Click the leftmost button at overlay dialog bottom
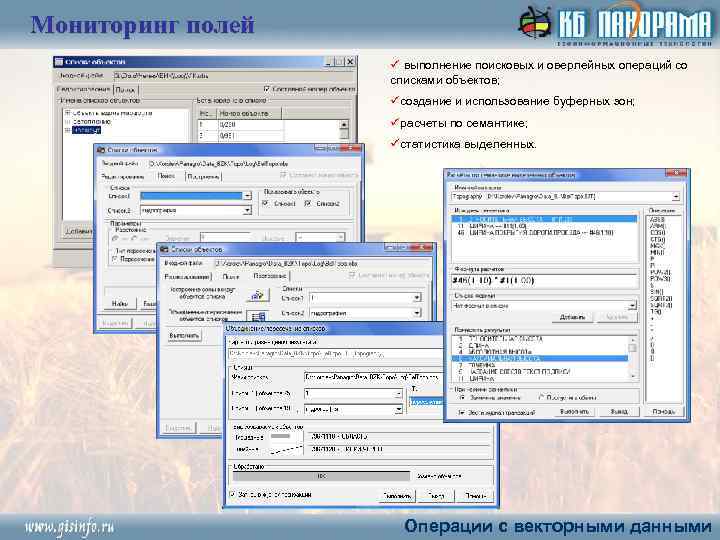The height and width of the screenshot is (540, 720). [x=397, y=495]
